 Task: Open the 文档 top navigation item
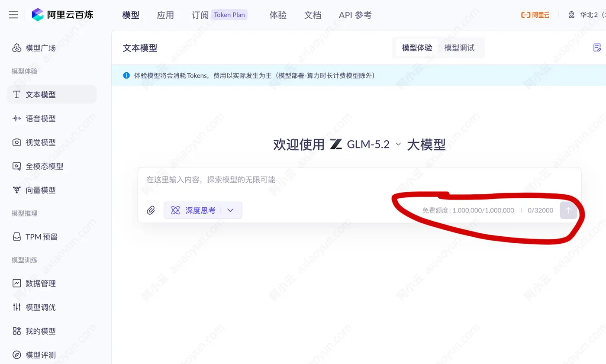pyautogui.click(x=313, y=15)
